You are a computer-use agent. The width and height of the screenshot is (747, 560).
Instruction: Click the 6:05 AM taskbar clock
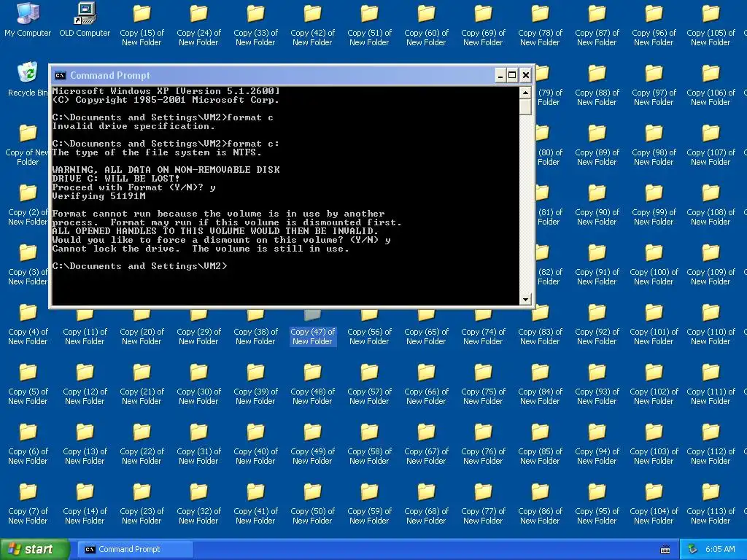click(x=720, y=549)
